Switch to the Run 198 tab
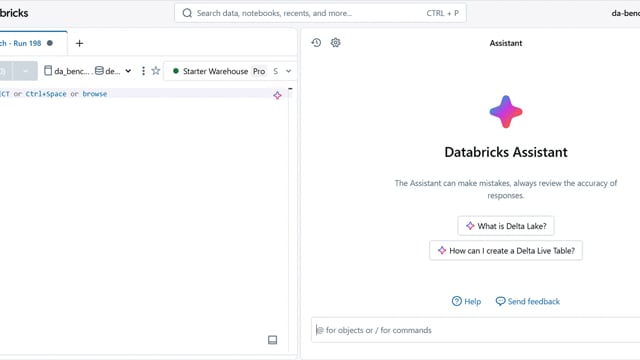The height and width of the screenshot is (360, 640). point(27,43)
